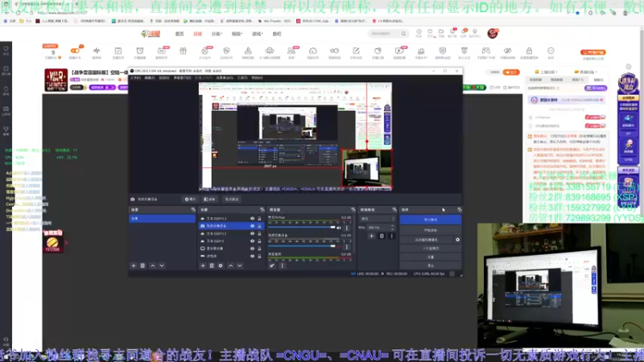The image size is (644, 362).
Task: Open the 编辑 menu in OBS menu bar
Action: click(x=150, y=78)
